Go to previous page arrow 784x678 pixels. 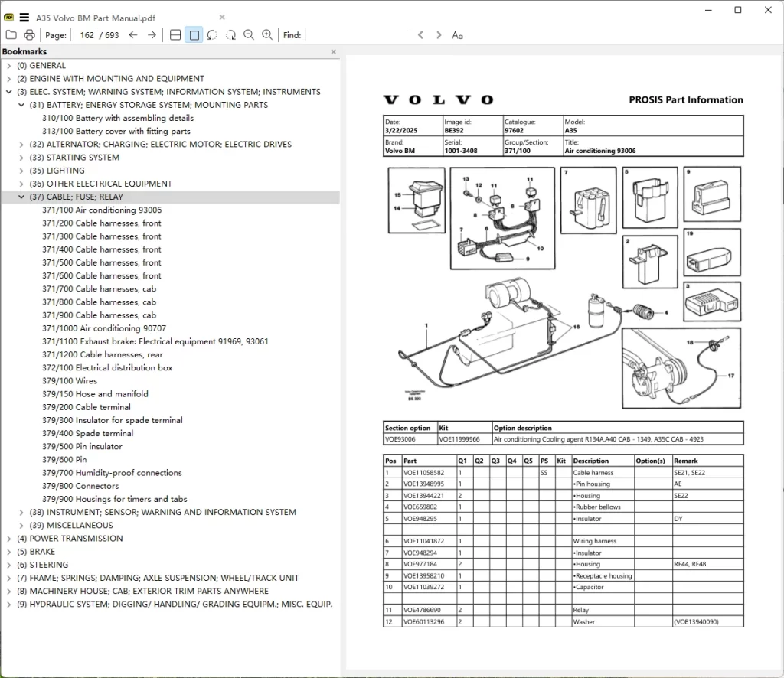(x=133, y=35)
